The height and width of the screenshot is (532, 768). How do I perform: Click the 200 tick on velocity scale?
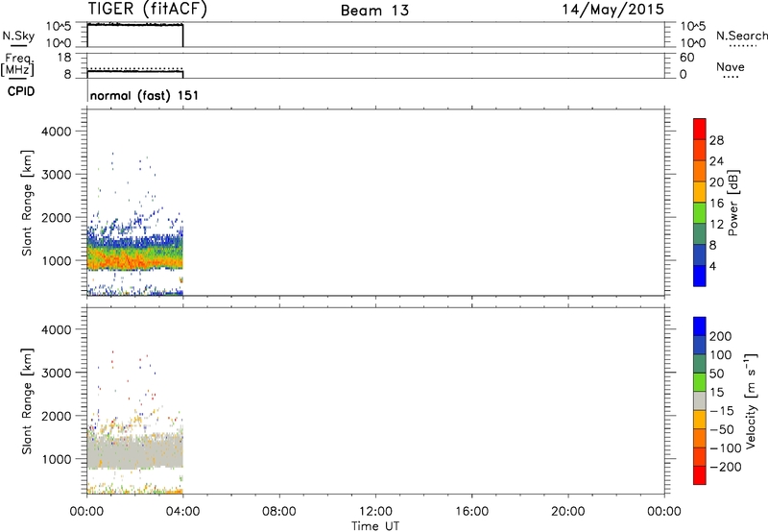(x=721, y=336)
